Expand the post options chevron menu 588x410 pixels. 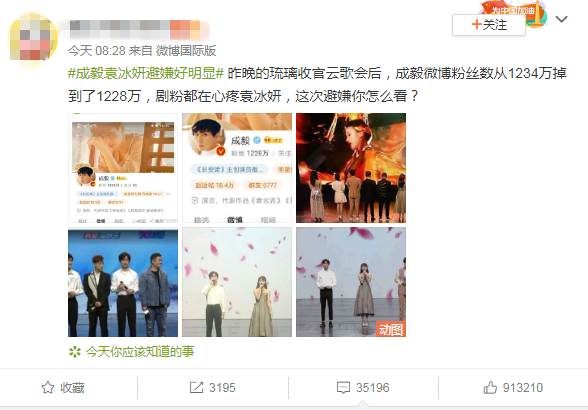561,19
